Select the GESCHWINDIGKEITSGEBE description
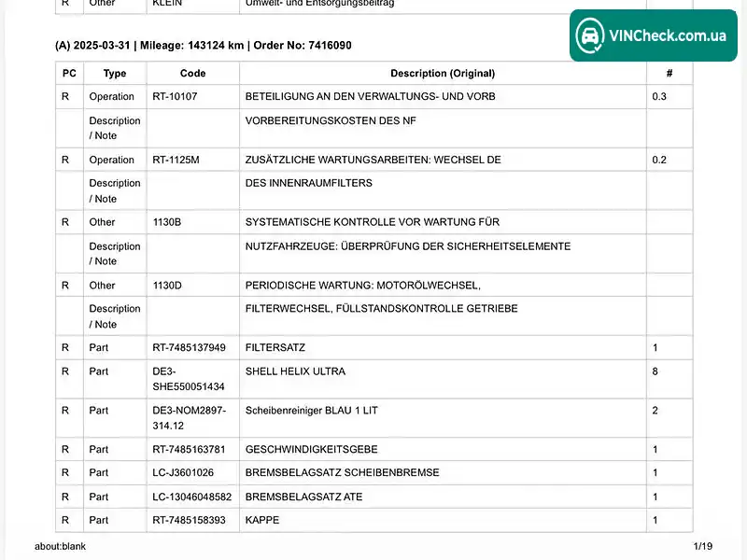747x560 pixels. (x=312, y=450)
